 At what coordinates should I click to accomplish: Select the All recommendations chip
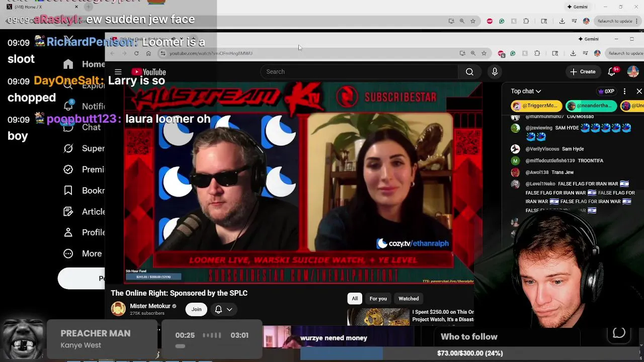pos(355,299)
